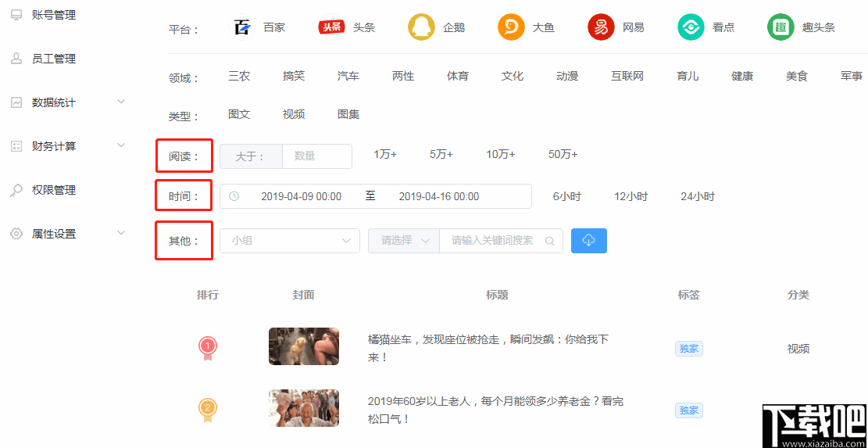Open 账号管理 in the sidebar
Image resolution: width=868 pixels, height=448 pixels.
[54, 15]
